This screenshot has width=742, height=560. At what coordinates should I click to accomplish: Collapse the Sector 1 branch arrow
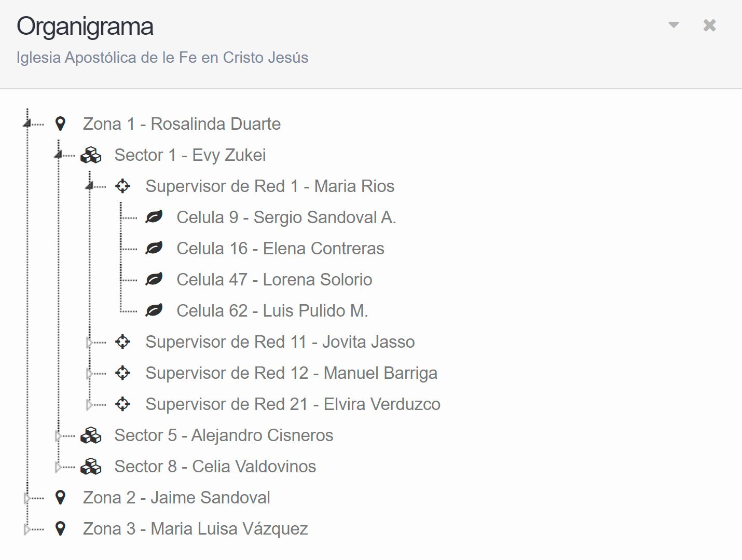pyautogui.click(x=58, y=154)
